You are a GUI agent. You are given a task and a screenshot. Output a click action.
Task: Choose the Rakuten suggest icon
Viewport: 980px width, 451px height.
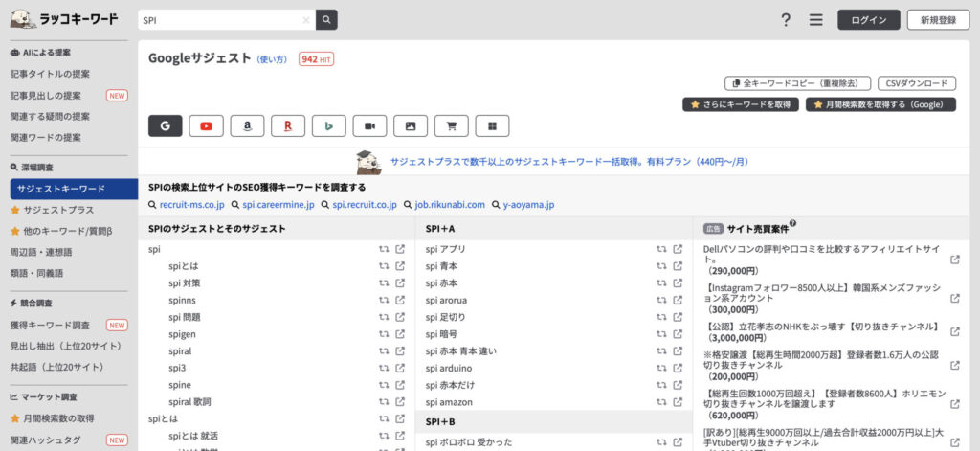288,125
